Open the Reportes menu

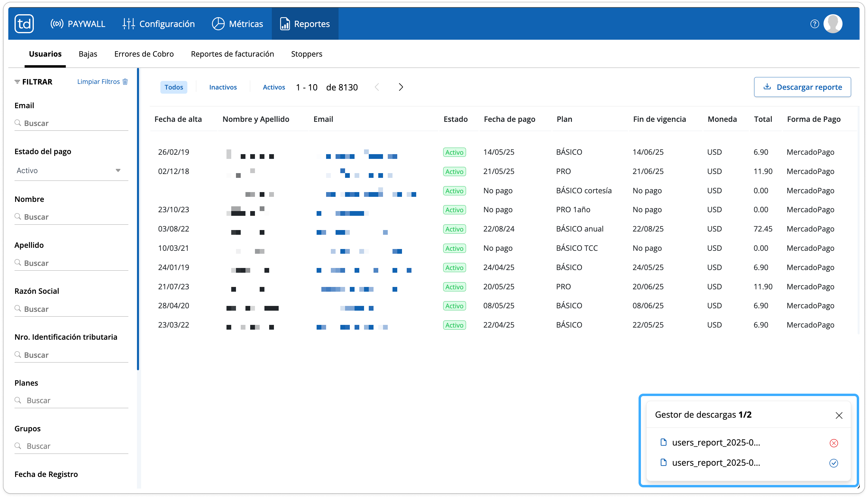305,24
